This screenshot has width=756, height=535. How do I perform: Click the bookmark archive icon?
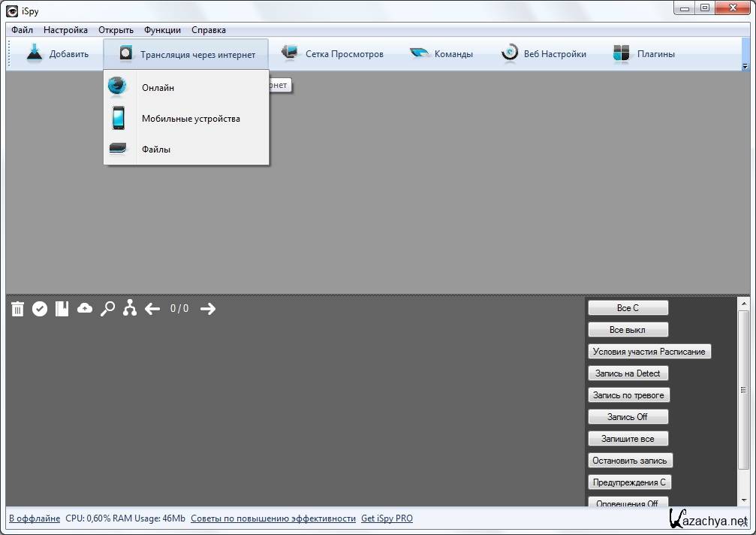(62, 309)
